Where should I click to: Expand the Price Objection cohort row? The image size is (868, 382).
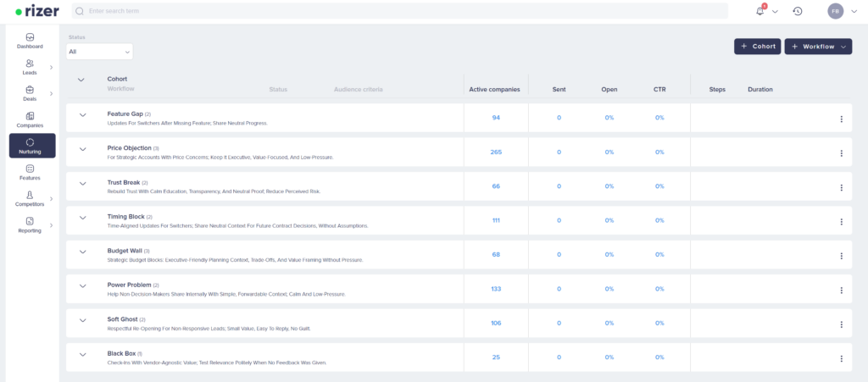pos(83,149)
